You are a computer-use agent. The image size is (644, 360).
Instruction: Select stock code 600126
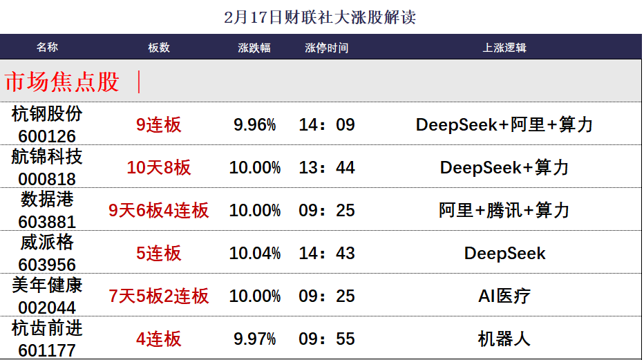pos(47,136)
